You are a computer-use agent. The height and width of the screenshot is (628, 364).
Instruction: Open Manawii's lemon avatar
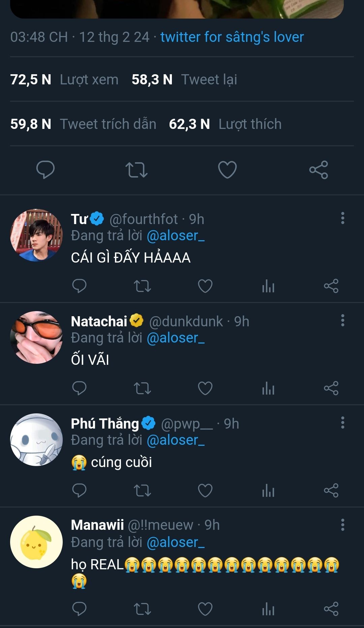click(x=36, y=542)
